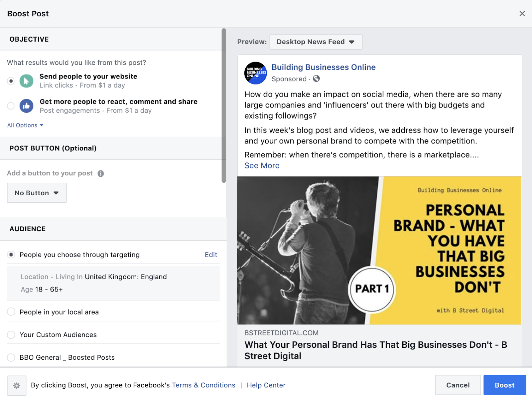Click the Personal Brand post image thumbnail
The width and height of the screenshot is (532, 402).
pos(379,250)
